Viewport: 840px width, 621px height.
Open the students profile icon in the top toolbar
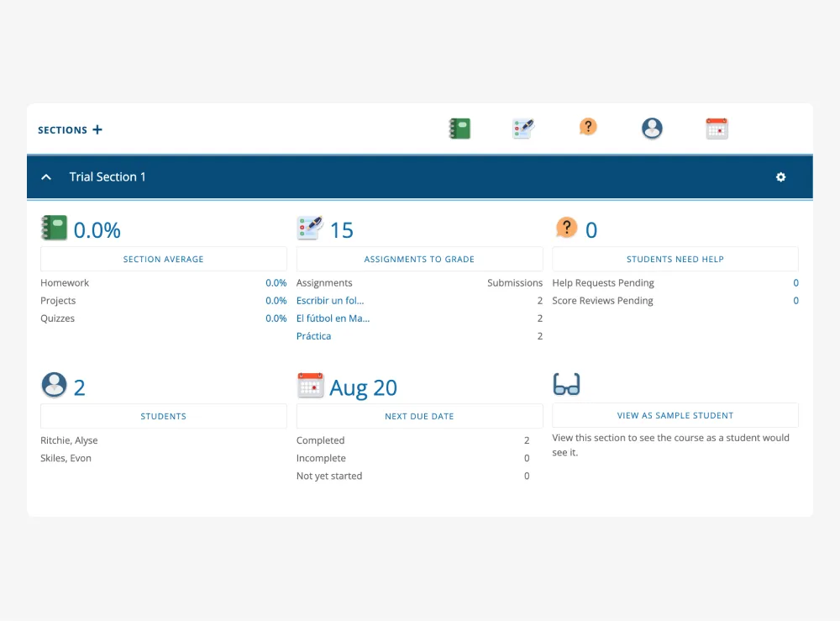coord(652,128)
